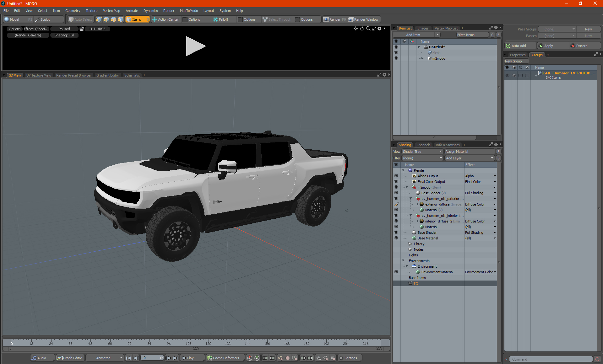This screenshot has height=364, width=603.
Task: Switch to Channels tab
Action: point(423,145)
